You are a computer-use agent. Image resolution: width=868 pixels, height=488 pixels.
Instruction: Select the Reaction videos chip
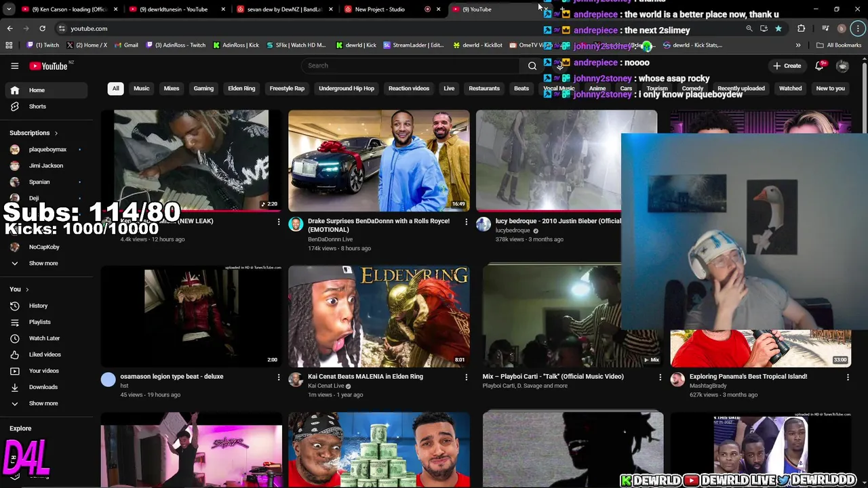tap(409, 88)
